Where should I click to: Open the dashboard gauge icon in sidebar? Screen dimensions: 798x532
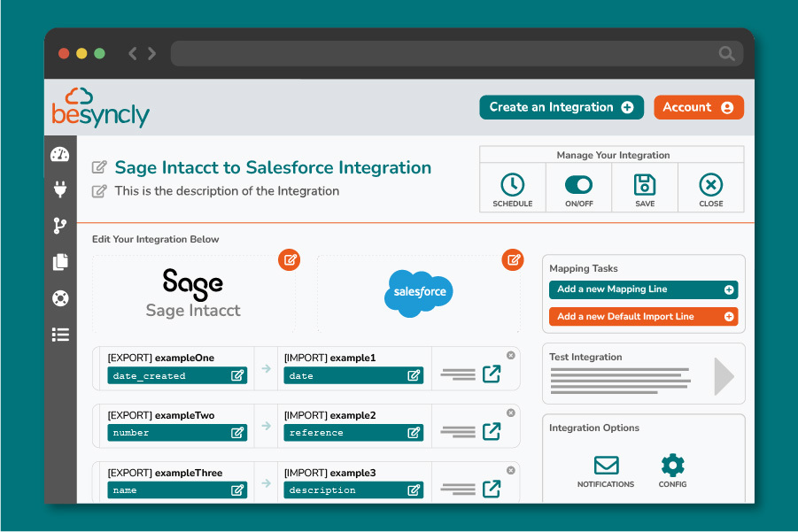tap(60, 155)
